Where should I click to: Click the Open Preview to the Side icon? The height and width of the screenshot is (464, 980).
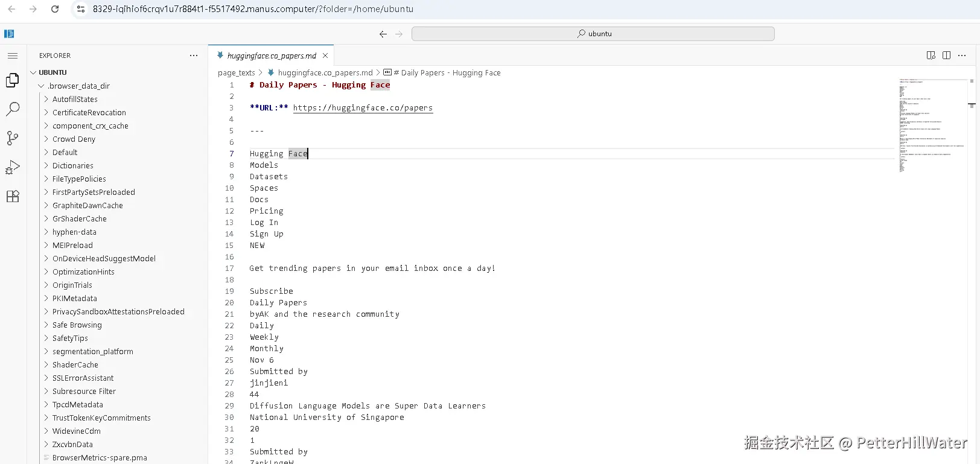pos(931,56)
